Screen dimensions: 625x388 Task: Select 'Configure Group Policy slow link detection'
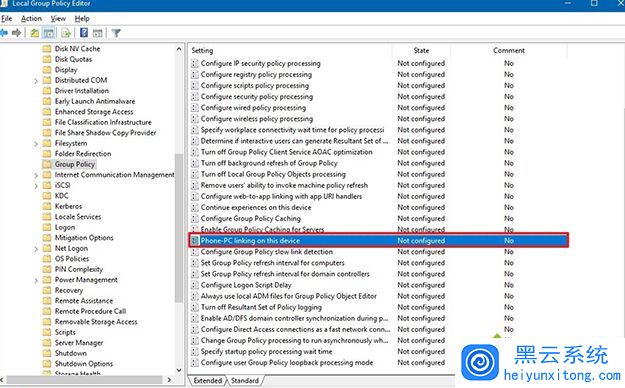click(267, 252)
